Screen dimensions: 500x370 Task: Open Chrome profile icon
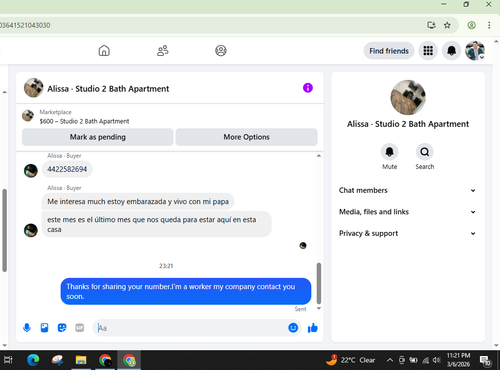471,25
